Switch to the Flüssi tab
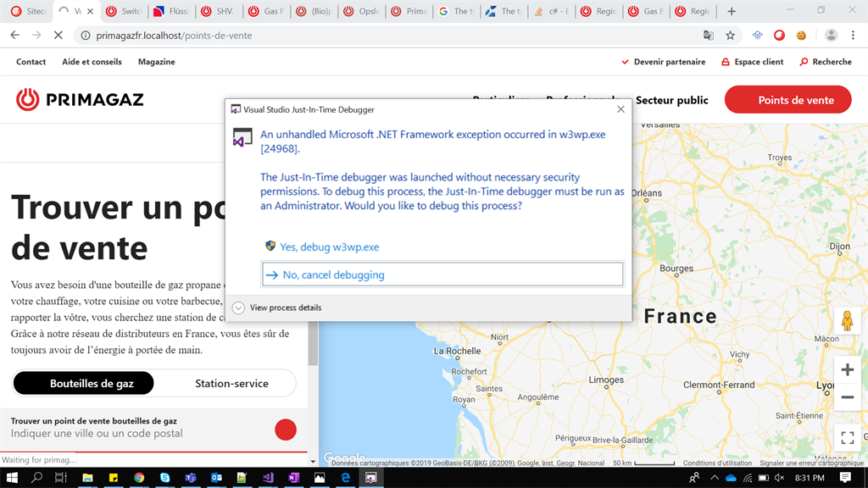Screen dimensions: 868x488 point(172,11)
